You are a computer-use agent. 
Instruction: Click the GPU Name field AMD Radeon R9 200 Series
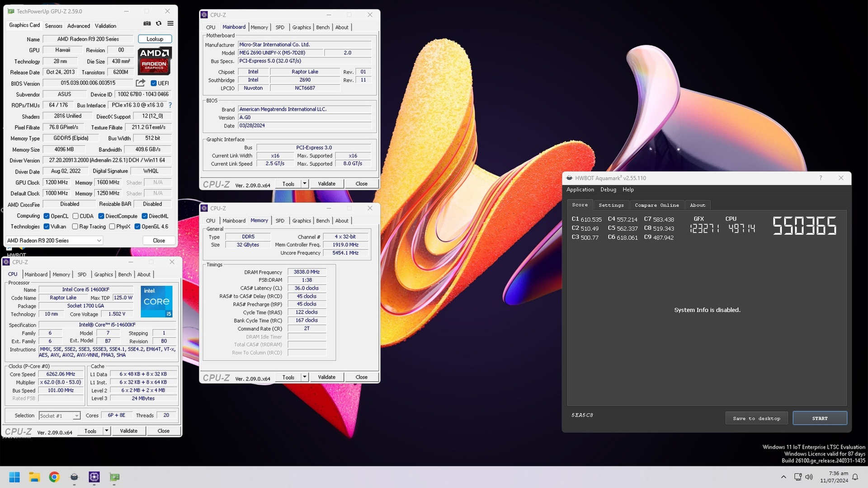pos(88,39)
